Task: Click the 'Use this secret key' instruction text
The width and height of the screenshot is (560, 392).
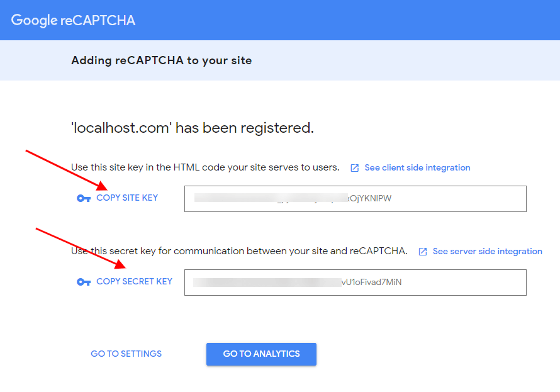Action: (x=239, y=251)
